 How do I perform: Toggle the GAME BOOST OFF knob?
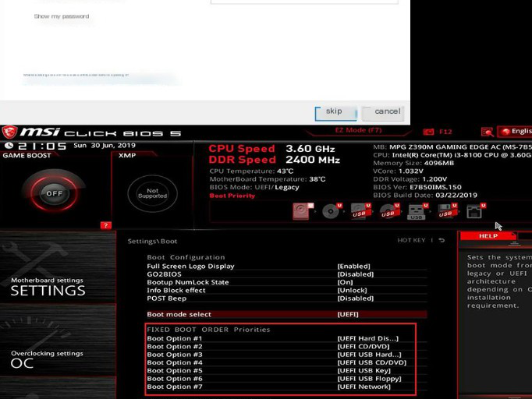[54, 193]
